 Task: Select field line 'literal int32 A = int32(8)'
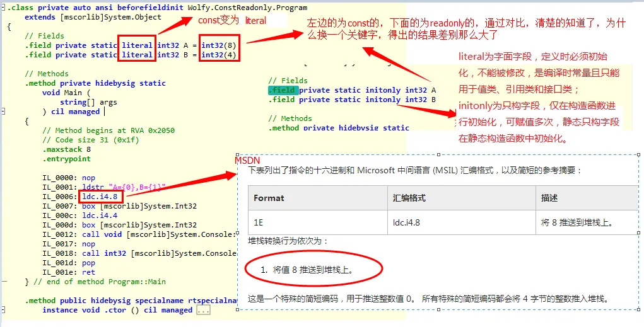(x=130, y=45)
